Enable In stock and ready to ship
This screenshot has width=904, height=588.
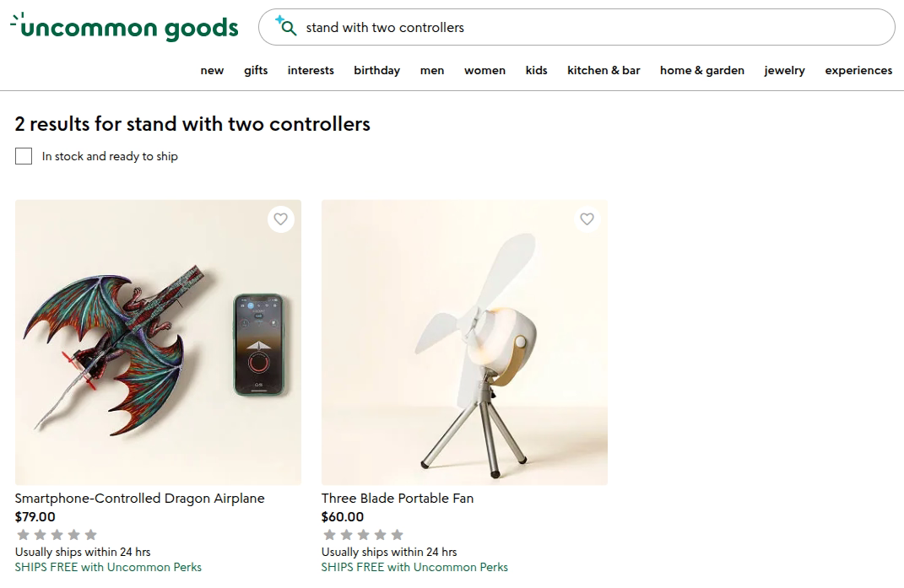pos(24,156)
